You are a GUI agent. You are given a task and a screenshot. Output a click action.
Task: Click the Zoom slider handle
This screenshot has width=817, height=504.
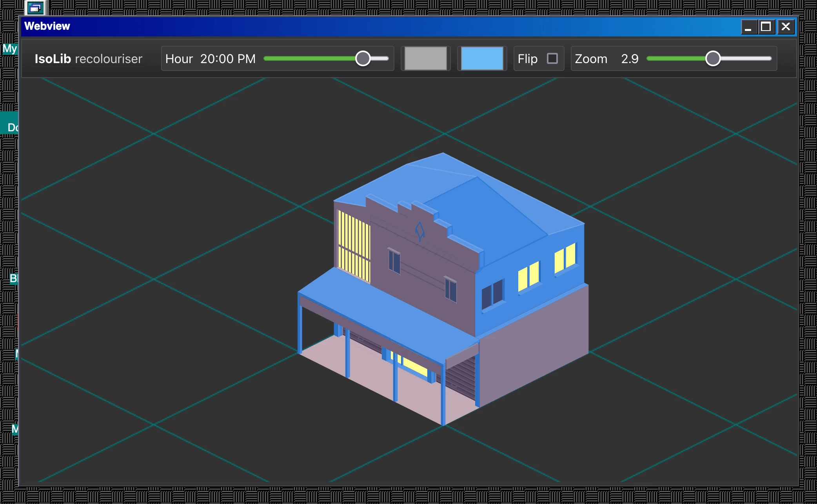point(713,58)
